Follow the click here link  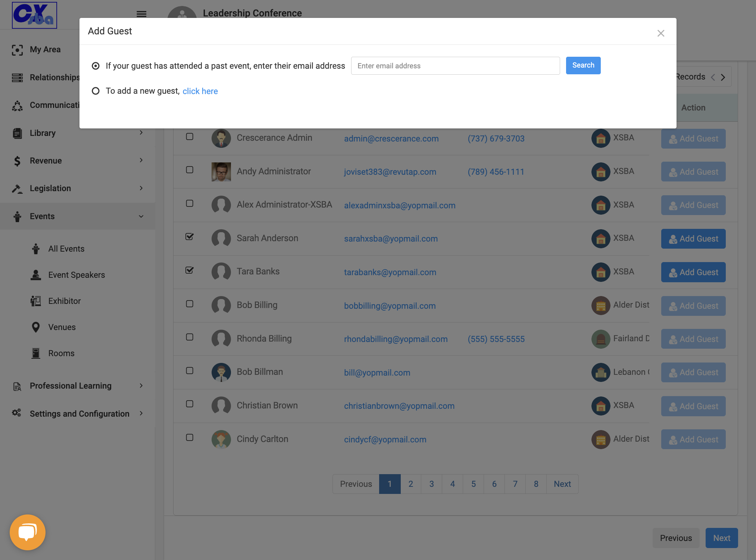[x=200, y=91]
